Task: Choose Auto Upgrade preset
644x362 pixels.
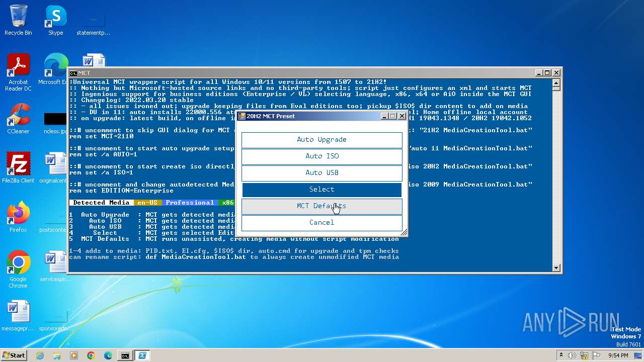Action: tap(321, 140)
